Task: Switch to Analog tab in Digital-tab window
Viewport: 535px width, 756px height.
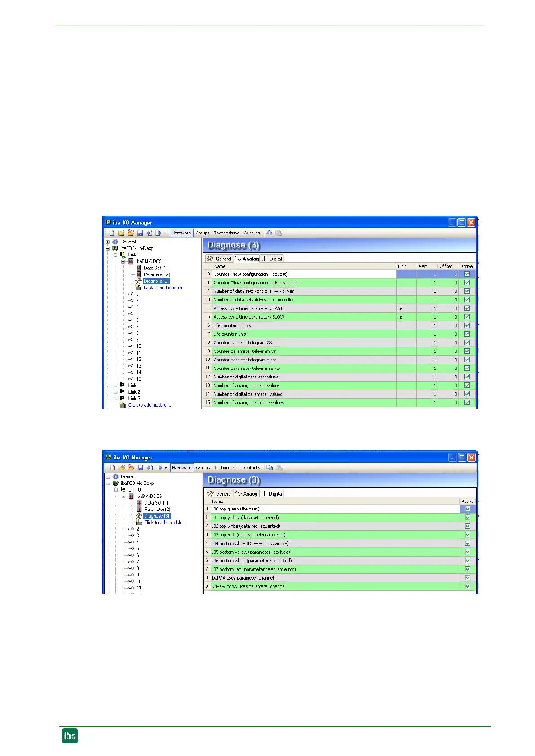Action: [246, 494]
